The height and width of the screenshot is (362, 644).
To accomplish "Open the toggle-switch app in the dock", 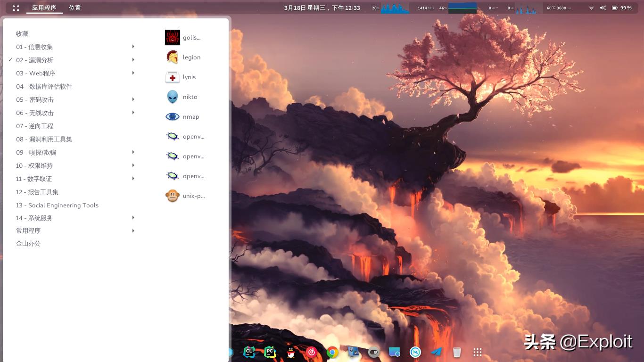I will point(373,352).
